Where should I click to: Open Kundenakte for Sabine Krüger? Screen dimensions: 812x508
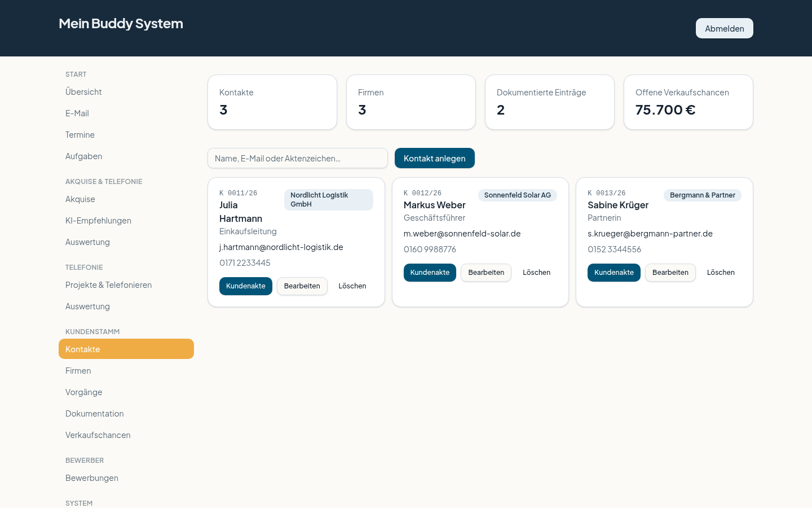[614, 273]
